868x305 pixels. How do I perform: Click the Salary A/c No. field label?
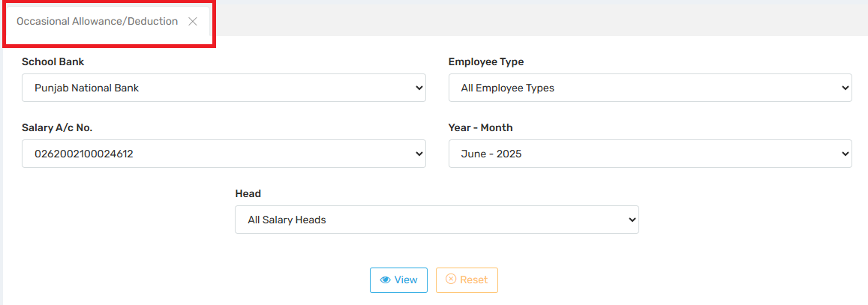tap(57, 128)
